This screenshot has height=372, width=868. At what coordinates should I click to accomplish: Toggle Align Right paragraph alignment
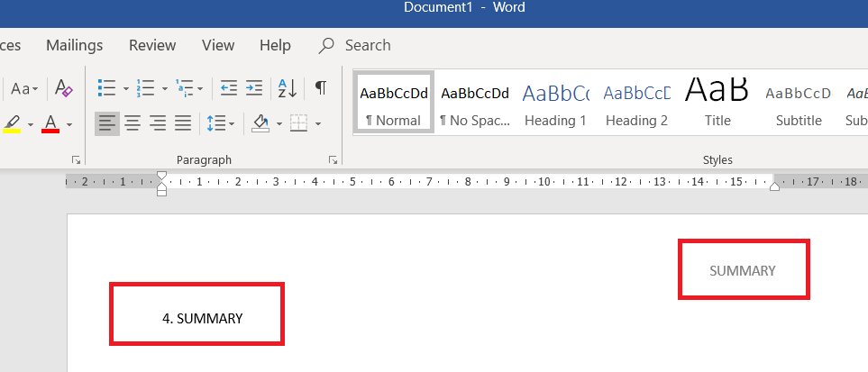point(158,122)
